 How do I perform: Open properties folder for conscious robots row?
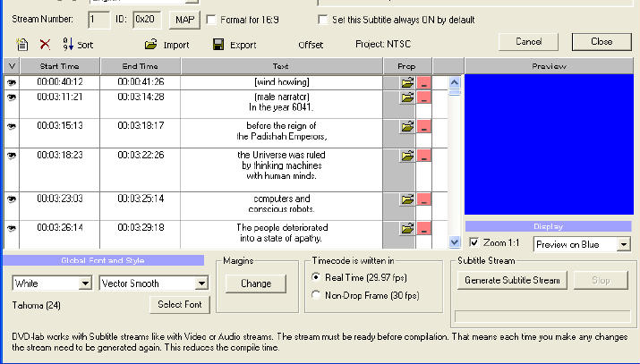(x=407, y=199)
